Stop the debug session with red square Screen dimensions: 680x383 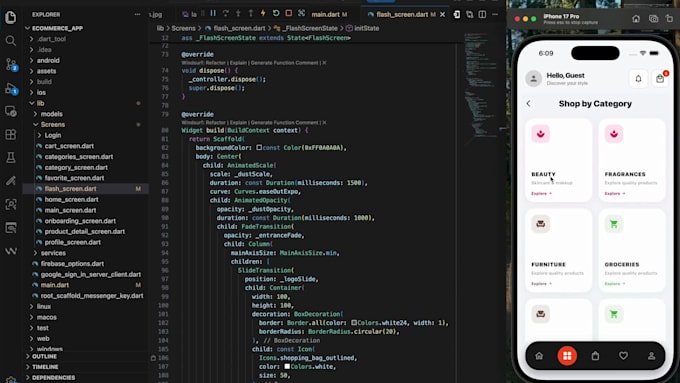(x=288, y=13)
